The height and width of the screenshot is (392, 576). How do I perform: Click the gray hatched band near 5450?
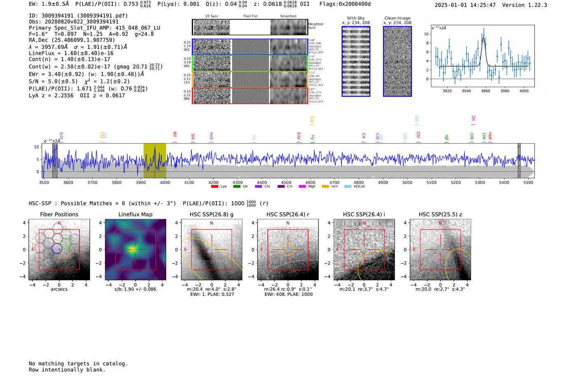click(x=519, y=160)
